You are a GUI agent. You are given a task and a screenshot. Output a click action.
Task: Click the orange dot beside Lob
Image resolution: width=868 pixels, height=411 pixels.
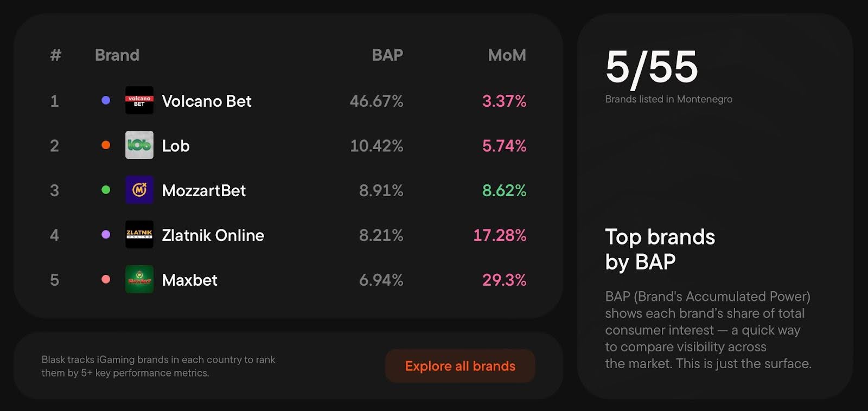pos(106,145)
